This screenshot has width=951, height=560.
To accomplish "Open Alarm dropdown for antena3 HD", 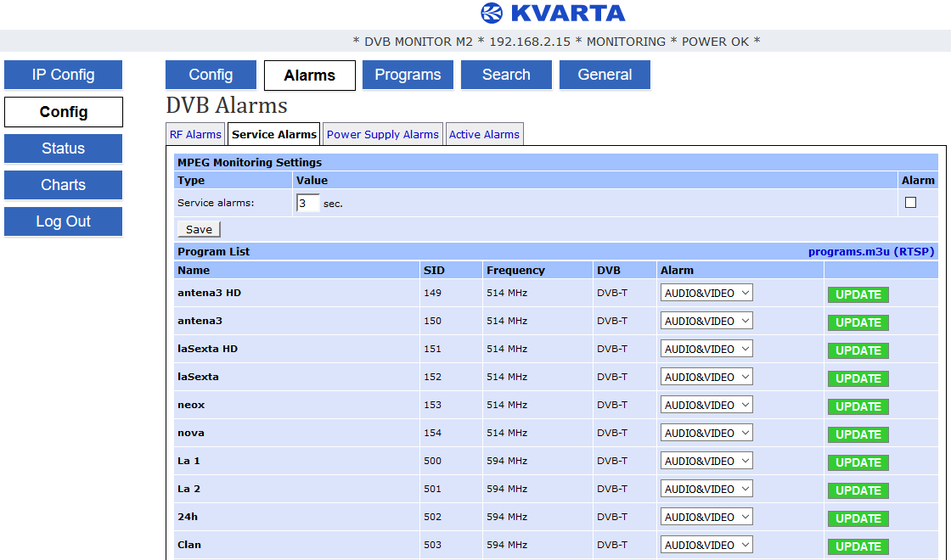I will pos(706,294).
